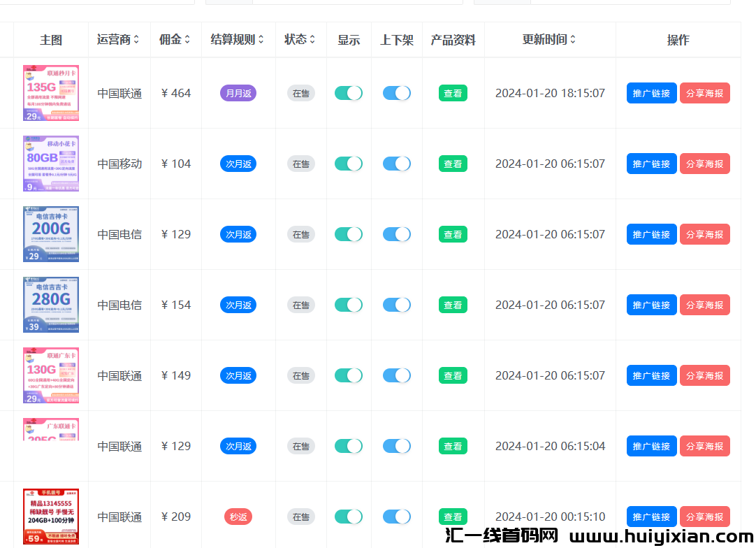
Task: Switch off 上下架 for the ¥209 row
Action: pos(396,517)
